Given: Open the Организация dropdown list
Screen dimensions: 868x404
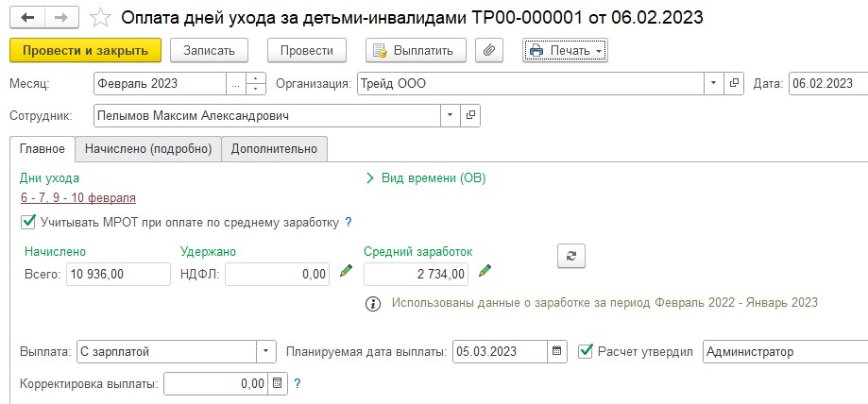Looking at the screenshot, I should click(x=711, y=83).
